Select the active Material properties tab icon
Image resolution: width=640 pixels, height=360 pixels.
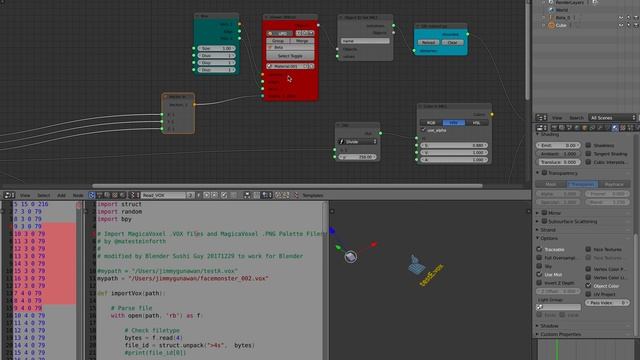click(x=615, y=128)
